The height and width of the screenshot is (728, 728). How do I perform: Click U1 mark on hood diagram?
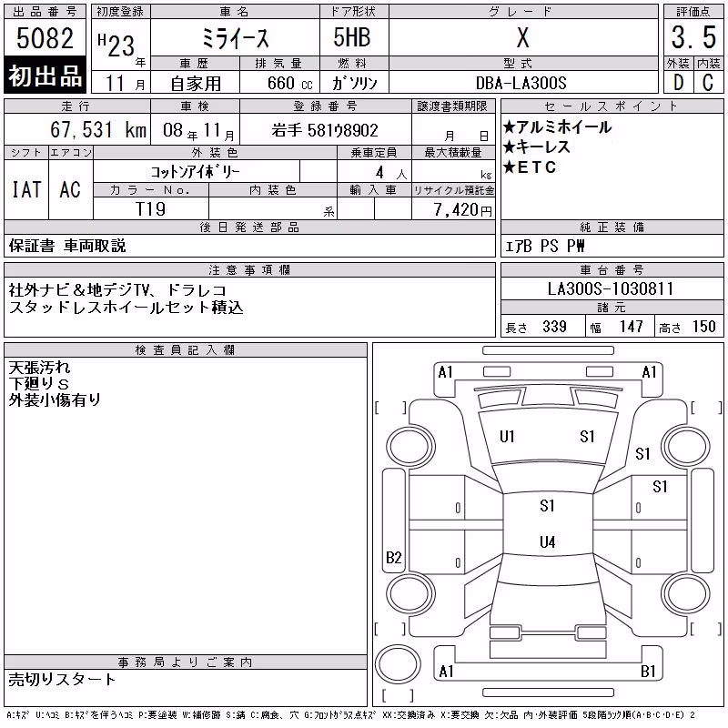click(507, 437)
